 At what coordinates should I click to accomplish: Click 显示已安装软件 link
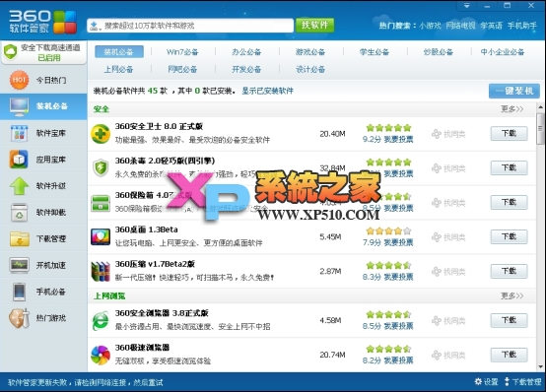267,91
